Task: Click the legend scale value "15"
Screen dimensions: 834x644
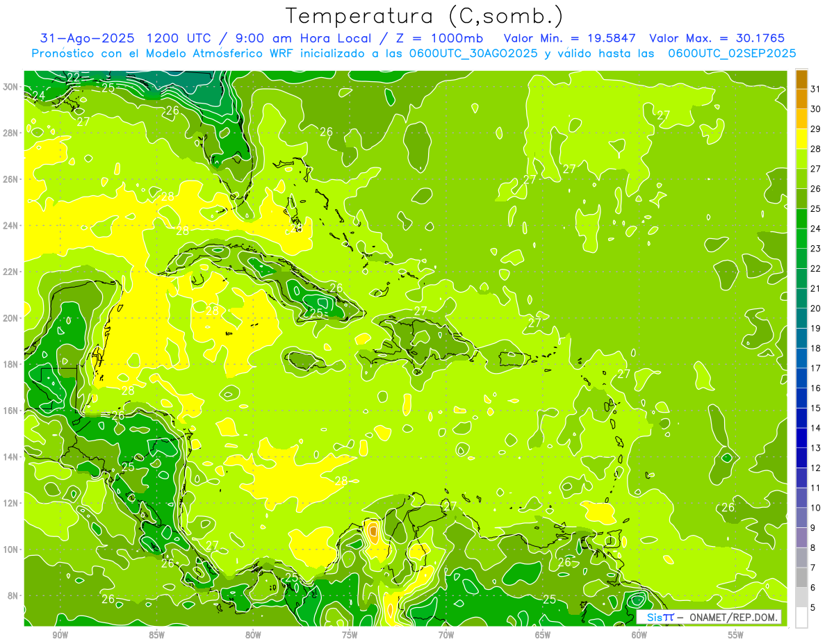Action: [816, 408]
